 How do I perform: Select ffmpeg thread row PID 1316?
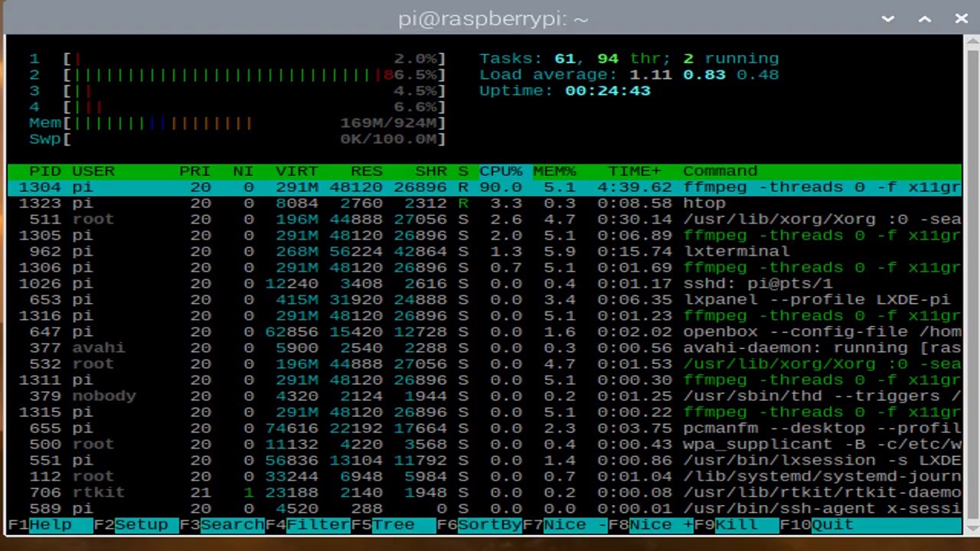click(485, 316)
